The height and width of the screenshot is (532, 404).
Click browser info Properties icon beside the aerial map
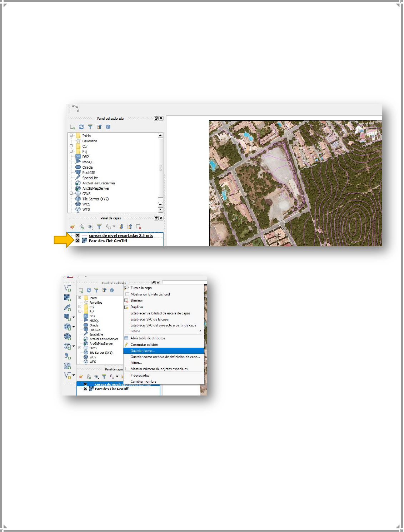click(108, 127)
